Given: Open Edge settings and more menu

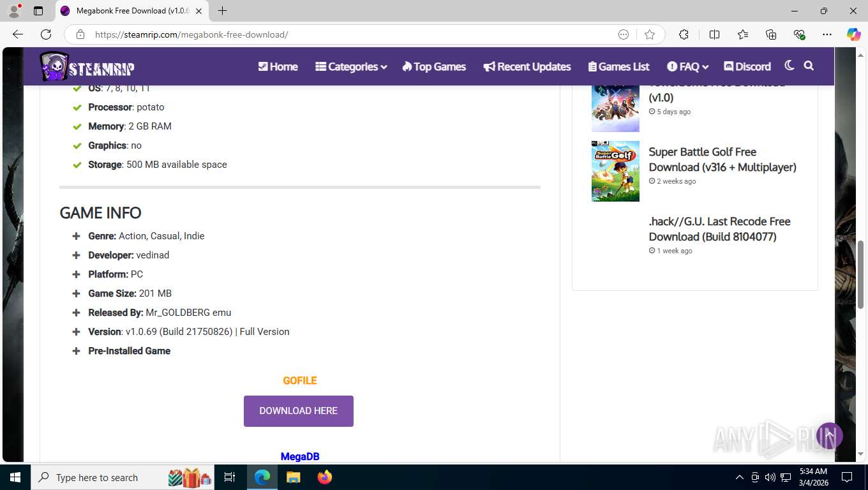Looking at the screenshot, I should (x=827, y=34).
